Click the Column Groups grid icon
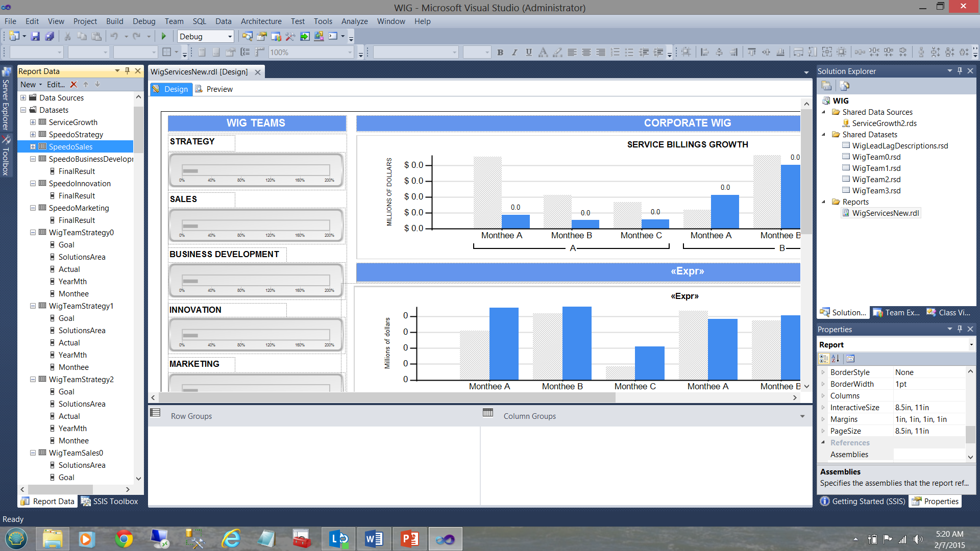 click(x=488, y=413)
